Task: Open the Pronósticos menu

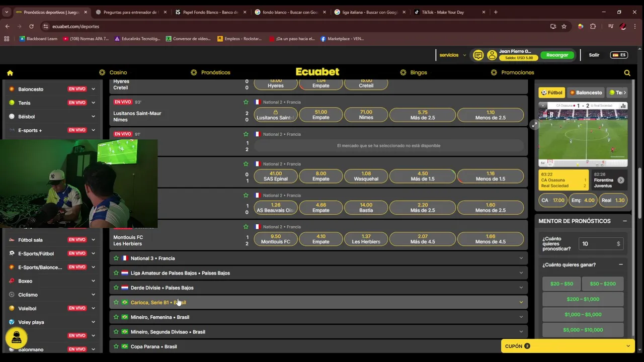Action: tap(210, 72)
